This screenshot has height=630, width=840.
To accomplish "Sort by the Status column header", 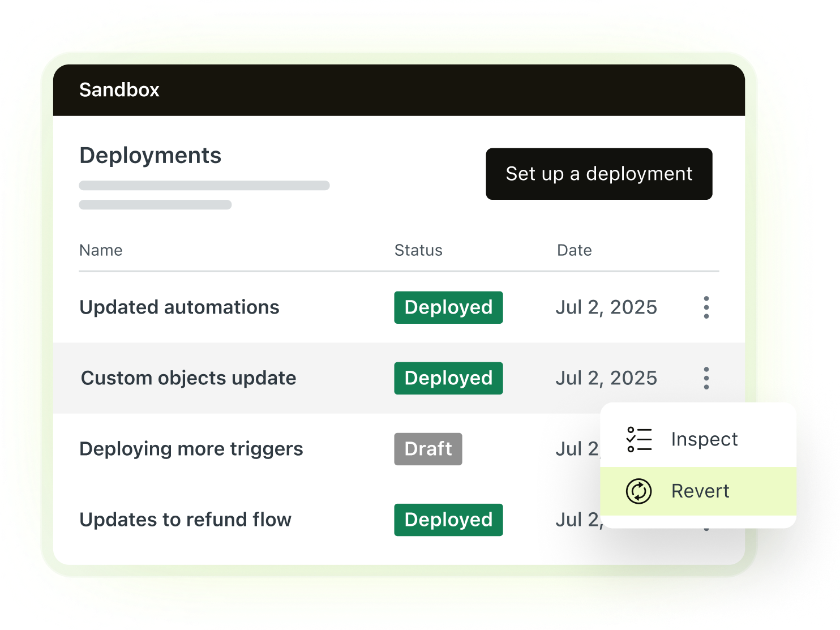I will [418, 250].
